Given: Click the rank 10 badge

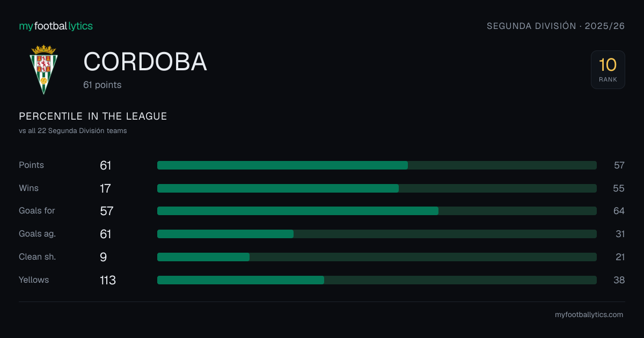Looking at the screenshot, I should coord(608,70).
